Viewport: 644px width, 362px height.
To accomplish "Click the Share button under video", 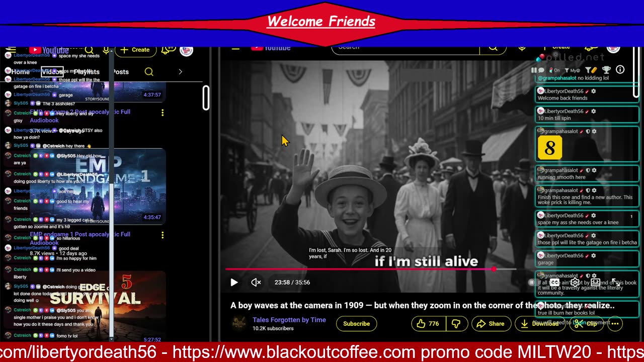I will pyautogui.click(x=491, y=324).
